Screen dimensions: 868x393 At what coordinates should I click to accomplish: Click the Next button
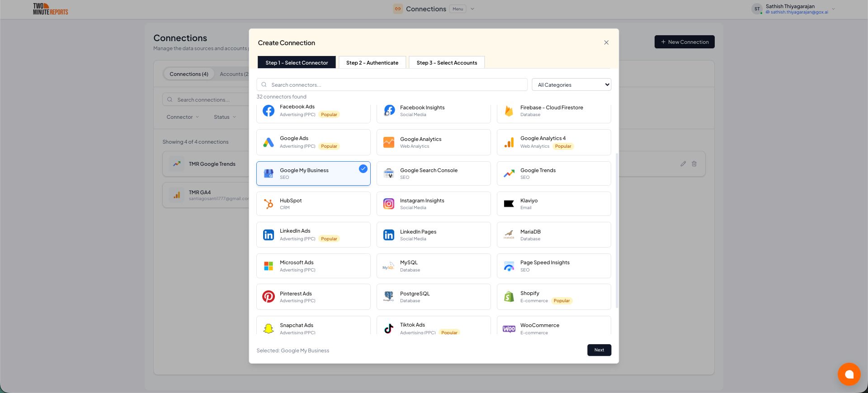point(599,350)
